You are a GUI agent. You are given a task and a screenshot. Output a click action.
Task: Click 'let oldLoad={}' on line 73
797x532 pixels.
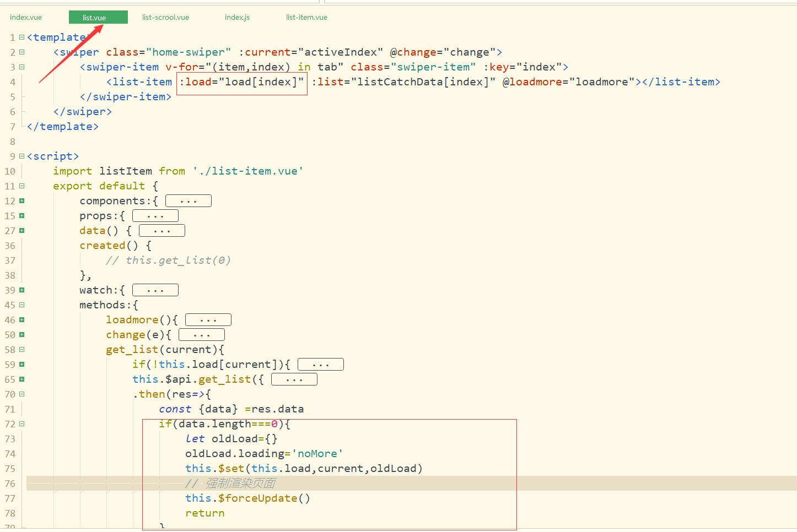tap(231, 439)
